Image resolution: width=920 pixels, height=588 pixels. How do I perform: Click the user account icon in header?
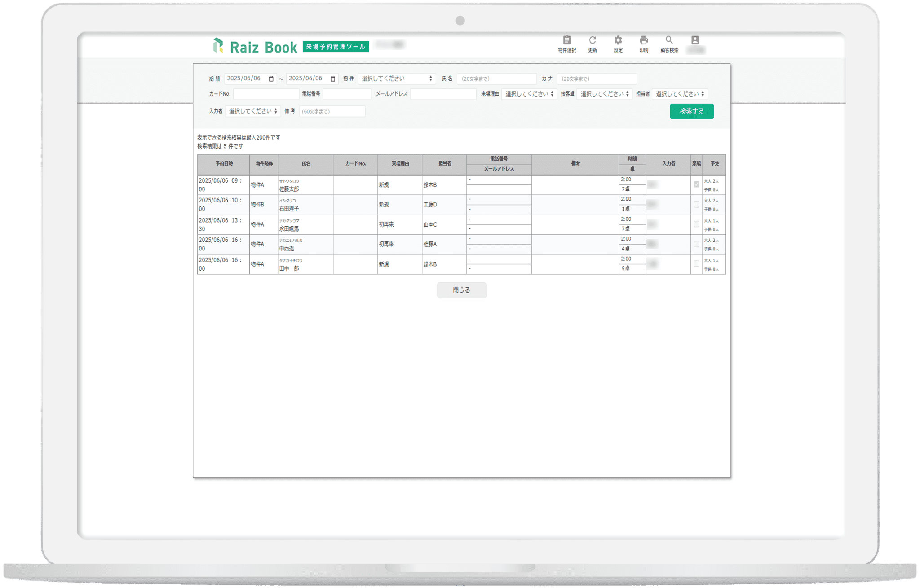pos(695,40)
